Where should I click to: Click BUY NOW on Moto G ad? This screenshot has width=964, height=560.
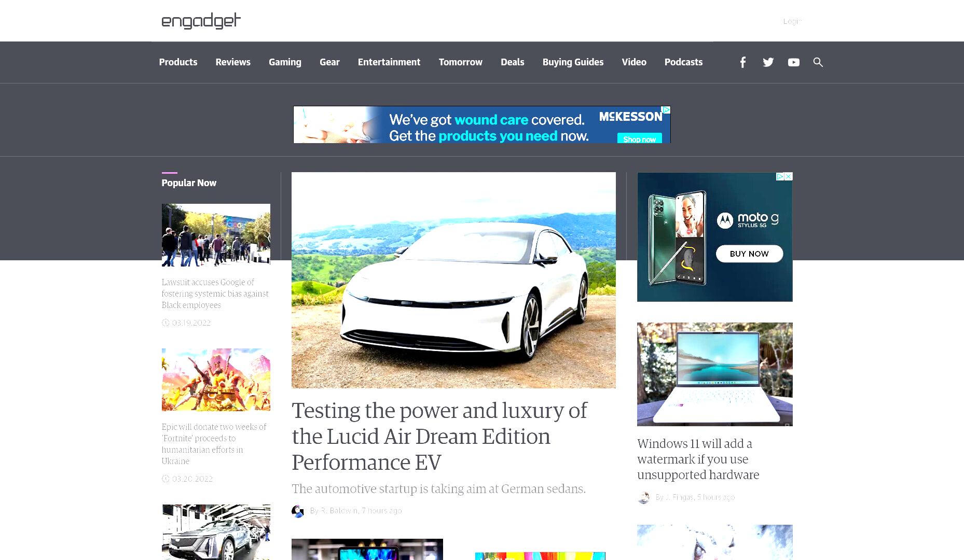click(749, 254)
